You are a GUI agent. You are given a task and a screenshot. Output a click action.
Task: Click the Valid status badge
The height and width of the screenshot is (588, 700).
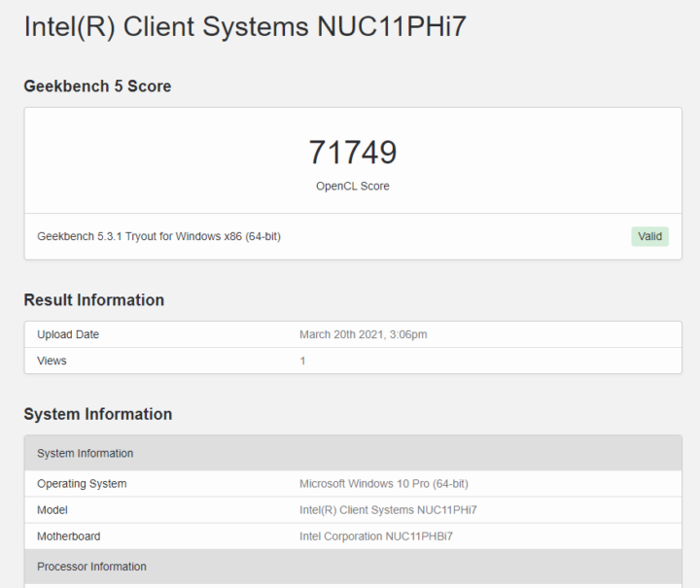pos(649,236)
